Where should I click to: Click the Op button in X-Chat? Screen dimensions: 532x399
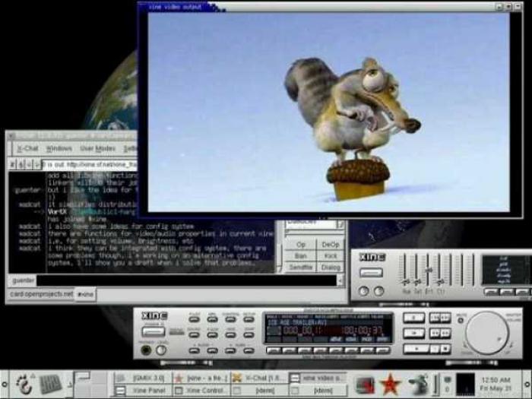click(x=301, y=245)
